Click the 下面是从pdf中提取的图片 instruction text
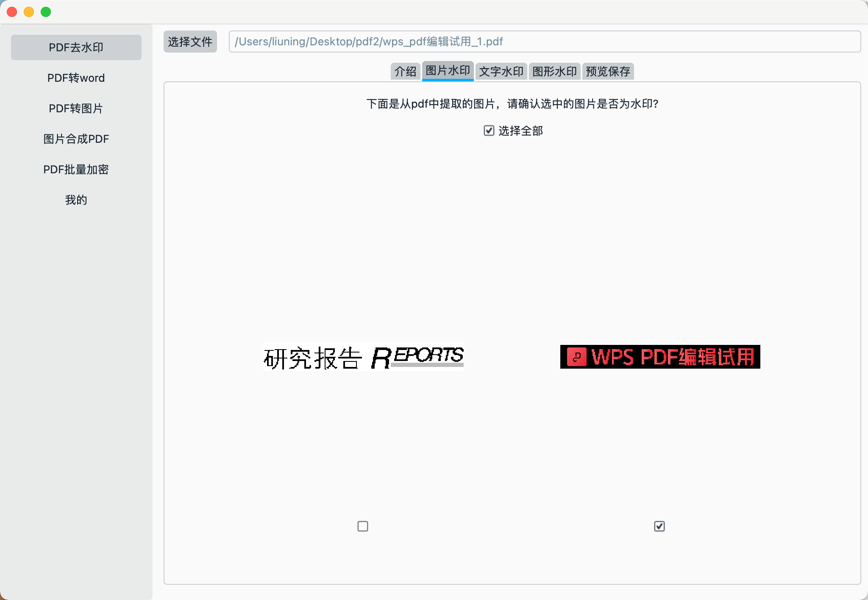 (x=512, y=104)
